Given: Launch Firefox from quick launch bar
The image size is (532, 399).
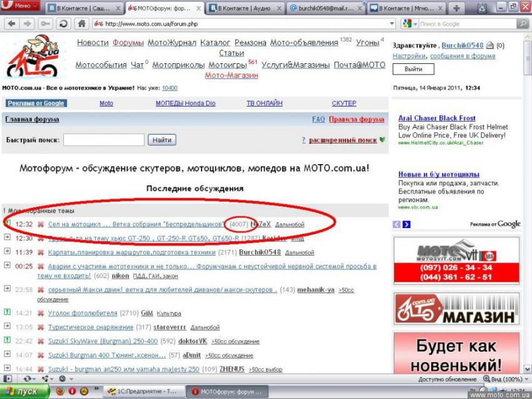Looking at the screenshot, I should point(59,391).
